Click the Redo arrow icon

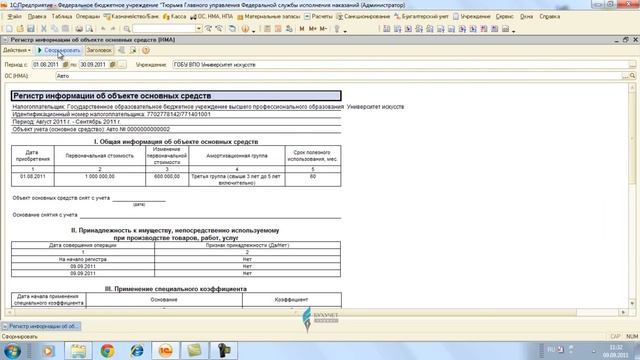(113, 29)
